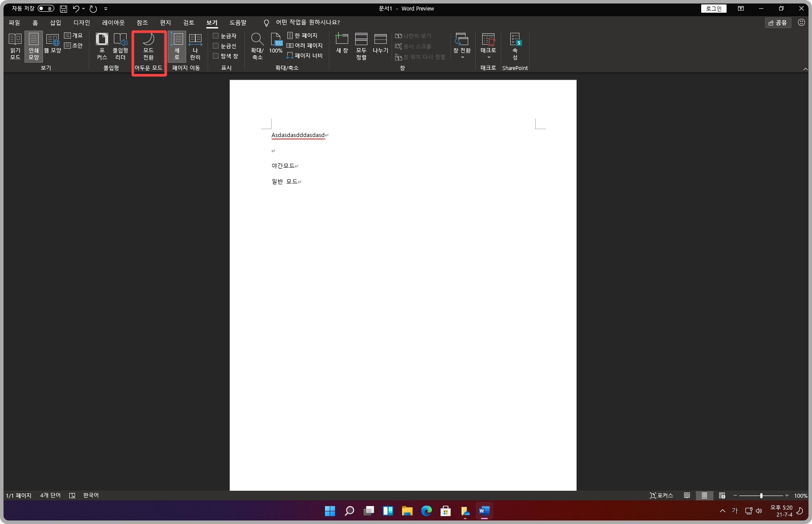
Task: Select Side to Side page movement (나란히)
Action: coord(195,46)
